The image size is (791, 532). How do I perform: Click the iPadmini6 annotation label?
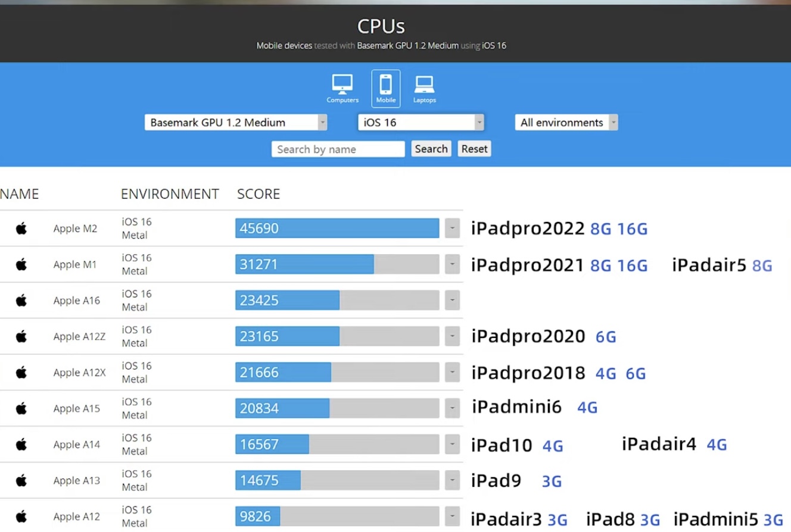pyautogui.click(x=516, y=407)
